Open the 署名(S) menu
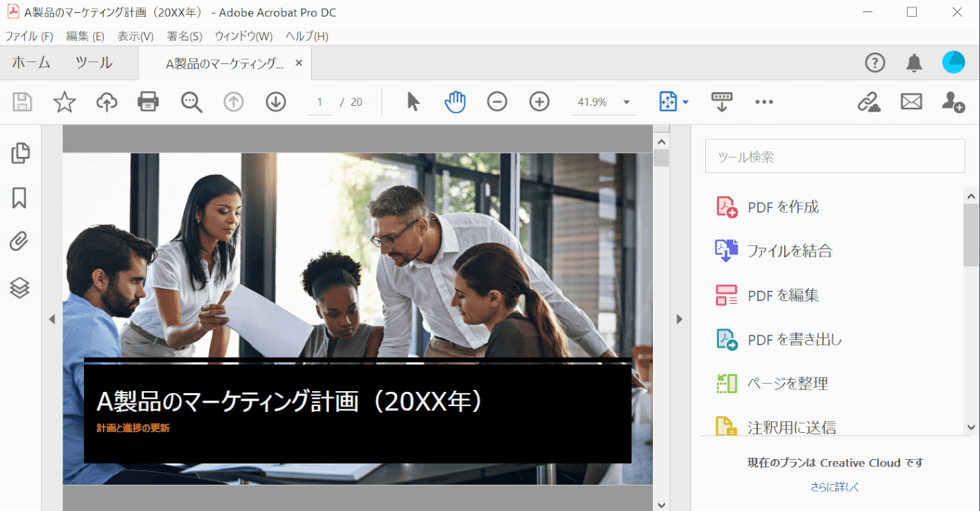 184,36
